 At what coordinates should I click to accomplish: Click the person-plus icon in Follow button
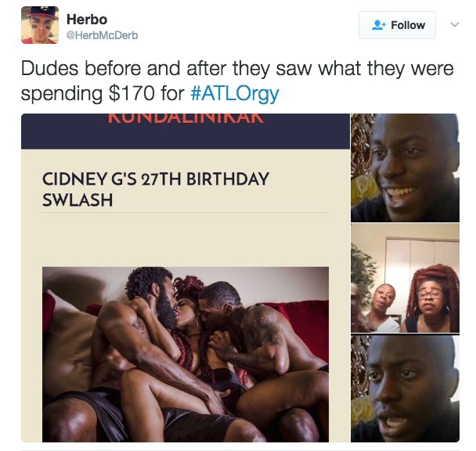[x=379, y=25]
